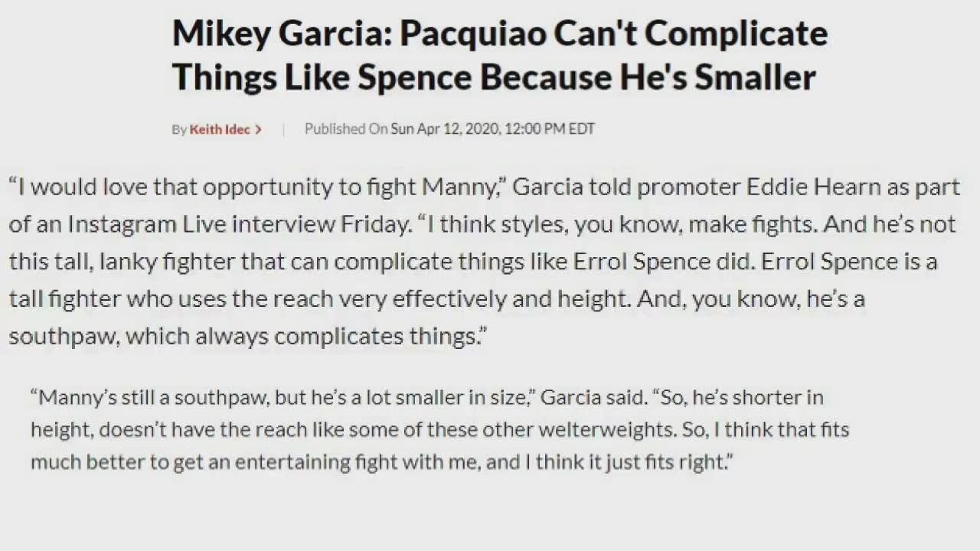Click the Mikey Garcia article headline

(500, 55)
